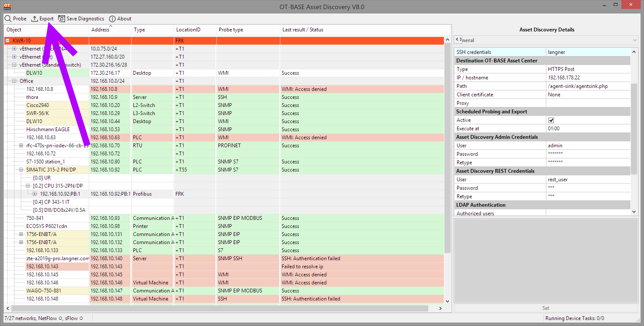Click the tree vertical scrollbar down arrow
This screenshot has width=644, height=326.
pyautogui.click(x=447, y=301)
